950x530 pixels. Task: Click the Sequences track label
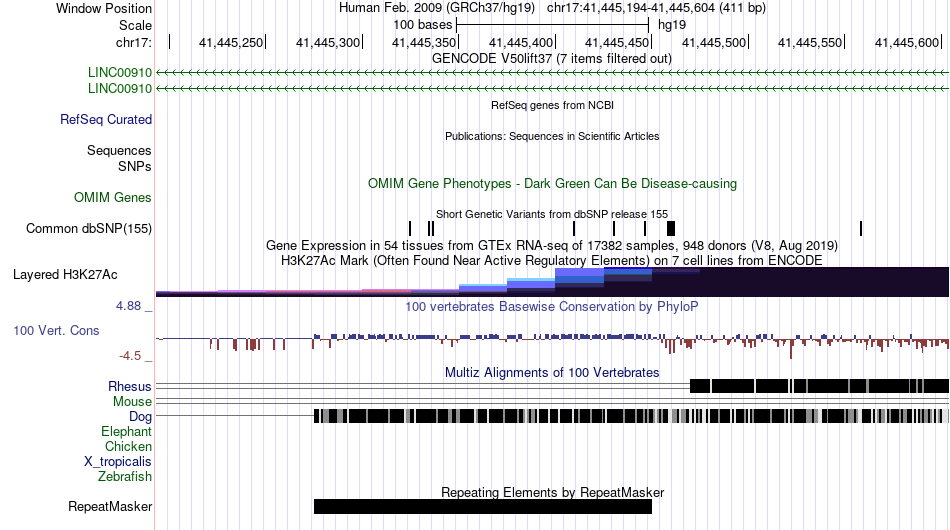click(119, 150)
